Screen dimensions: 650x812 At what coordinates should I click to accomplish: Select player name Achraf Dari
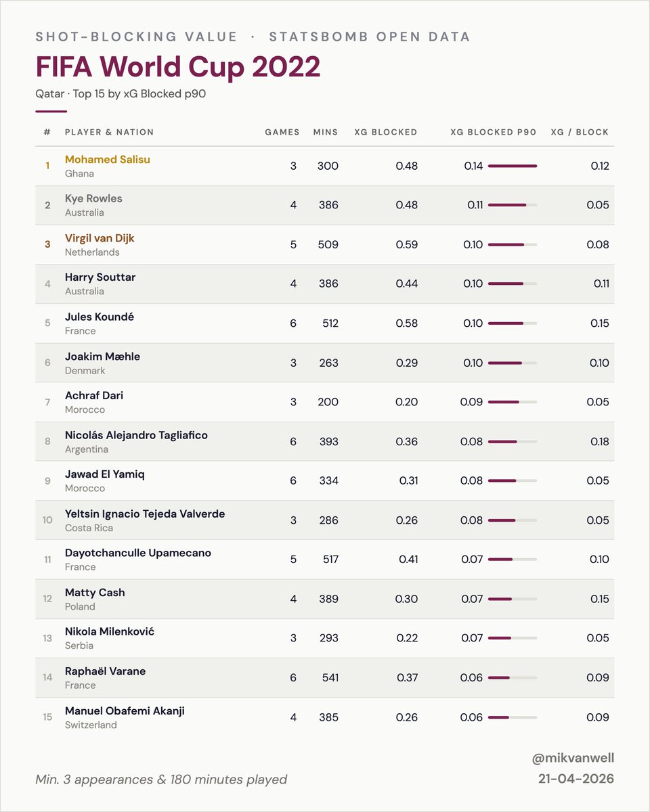(x=94, y=396)
